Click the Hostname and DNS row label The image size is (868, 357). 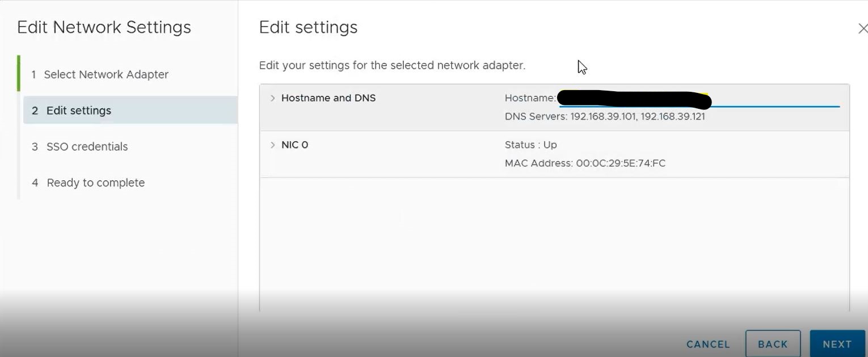coord(328,98)
